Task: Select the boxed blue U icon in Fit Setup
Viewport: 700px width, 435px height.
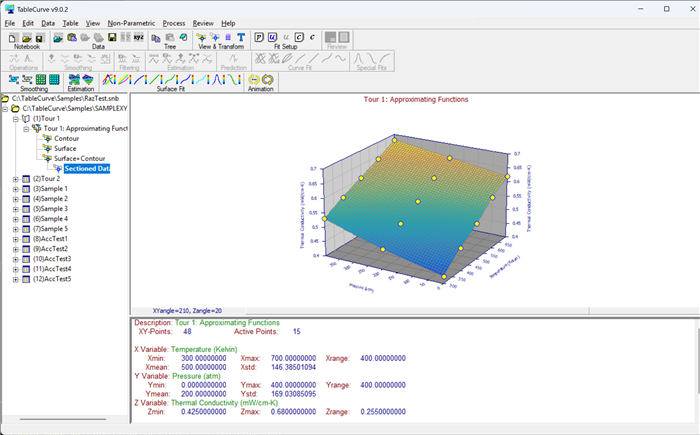Action: (272, 38)
